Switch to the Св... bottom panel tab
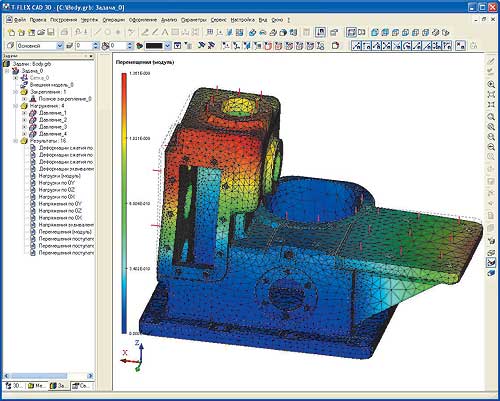The image size is (500, 401). [x=81, y=386]
